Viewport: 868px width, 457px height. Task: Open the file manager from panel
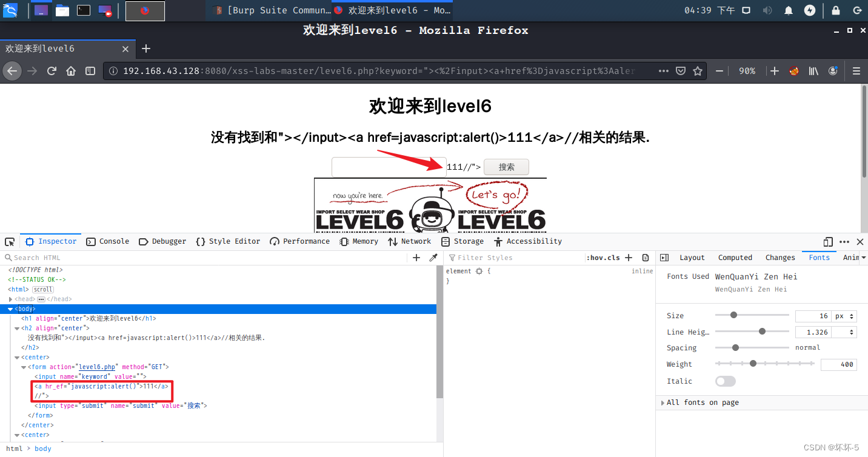(62, 10)
